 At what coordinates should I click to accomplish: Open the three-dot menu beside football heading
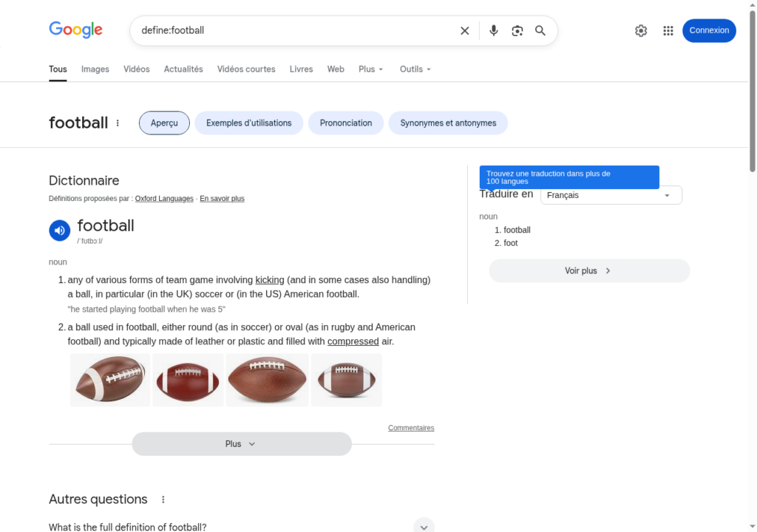click(x=118, y=123)
